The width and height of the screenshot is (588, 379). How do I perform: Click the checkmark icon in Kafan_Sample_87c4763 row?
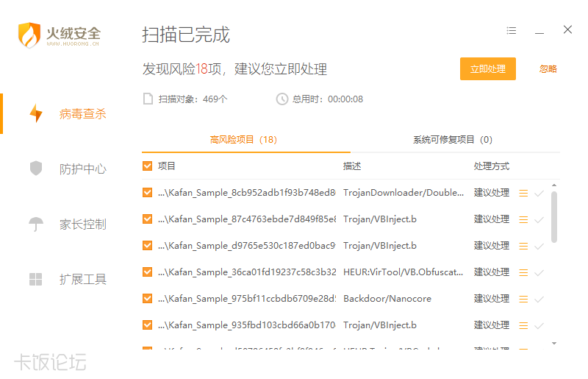click(x=539, y=220)
